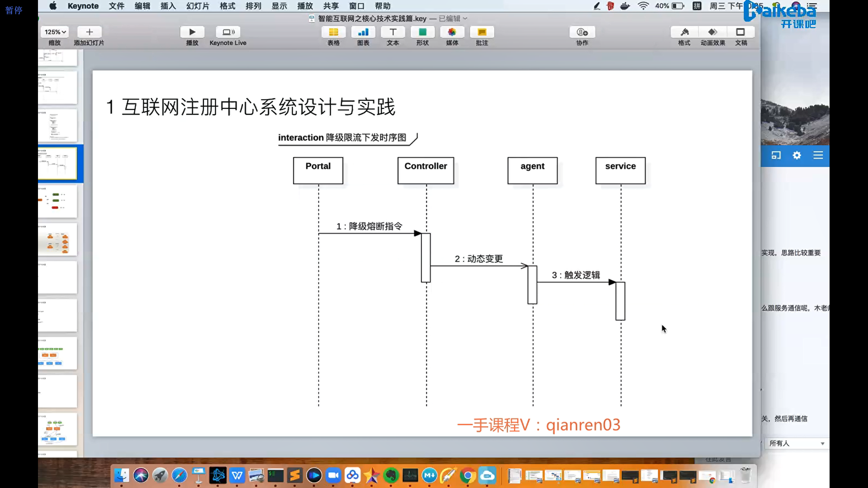Insert a table using 表格 icon
Image resolution: width=868 pixels, height=488 pixels.
pos(333,32)
